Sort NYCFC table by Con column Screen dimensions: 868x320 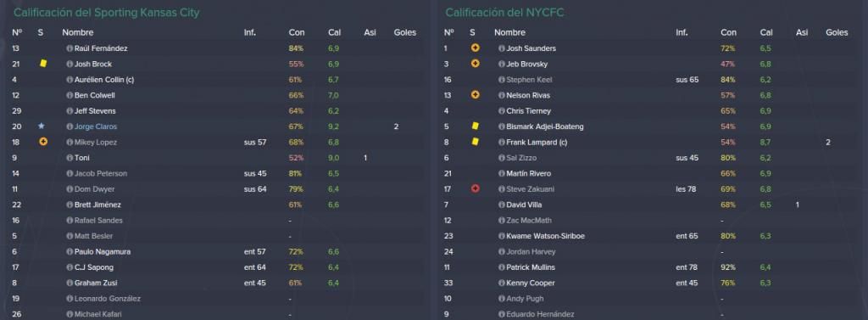point(728,33)
